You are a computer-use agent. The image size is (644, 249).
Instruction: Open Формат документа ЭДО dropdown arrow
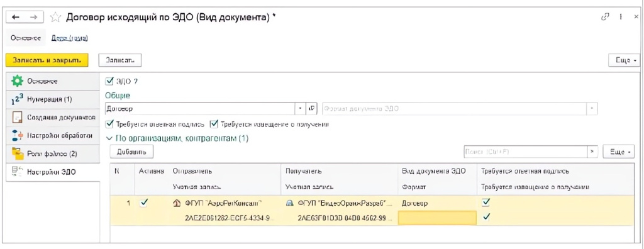coord(592,109)
